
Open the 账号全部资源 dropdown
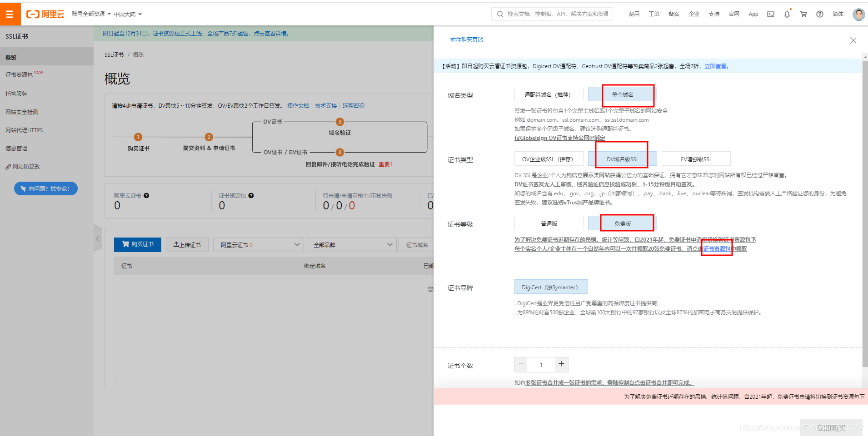[x=91, y=14]
